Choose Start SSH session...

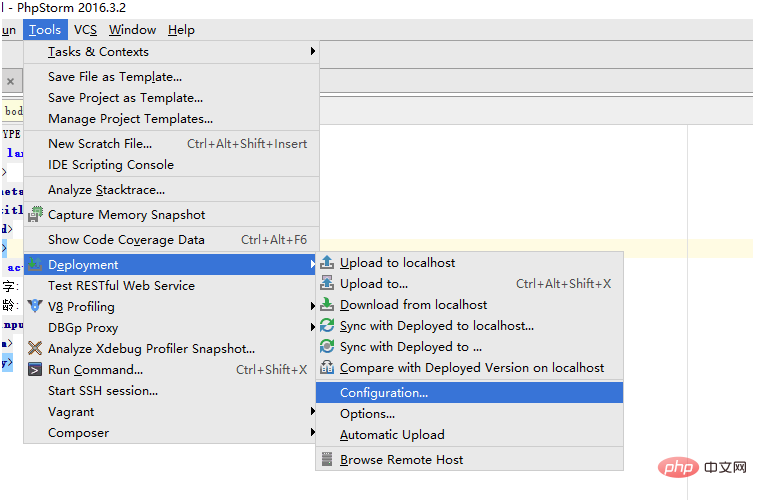[171, 390]
